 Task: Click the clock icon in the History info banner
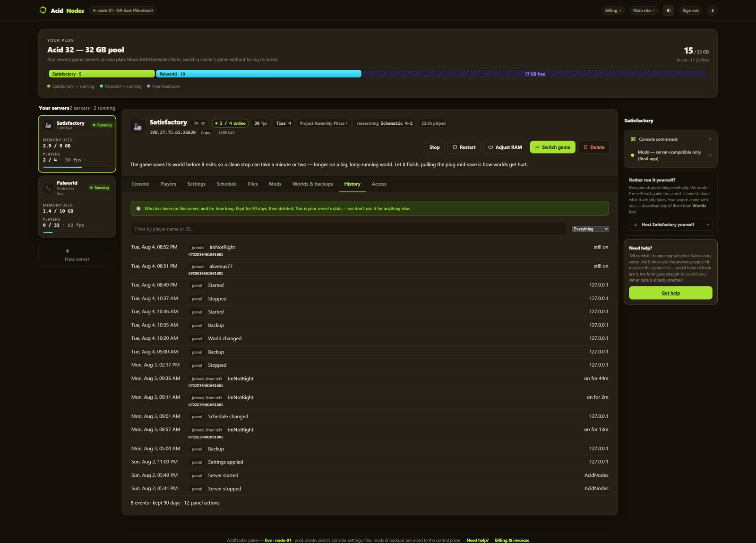pyautogui.click(x=138, y=208)
